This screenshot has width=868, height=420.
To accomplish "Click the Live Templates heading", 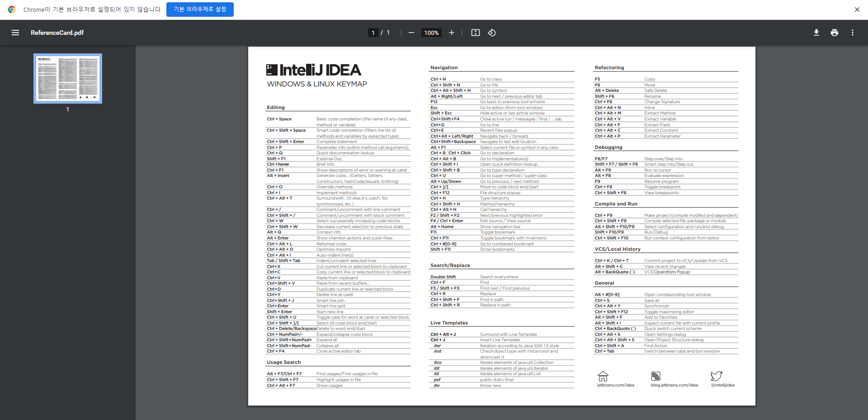I will [449, 323].
